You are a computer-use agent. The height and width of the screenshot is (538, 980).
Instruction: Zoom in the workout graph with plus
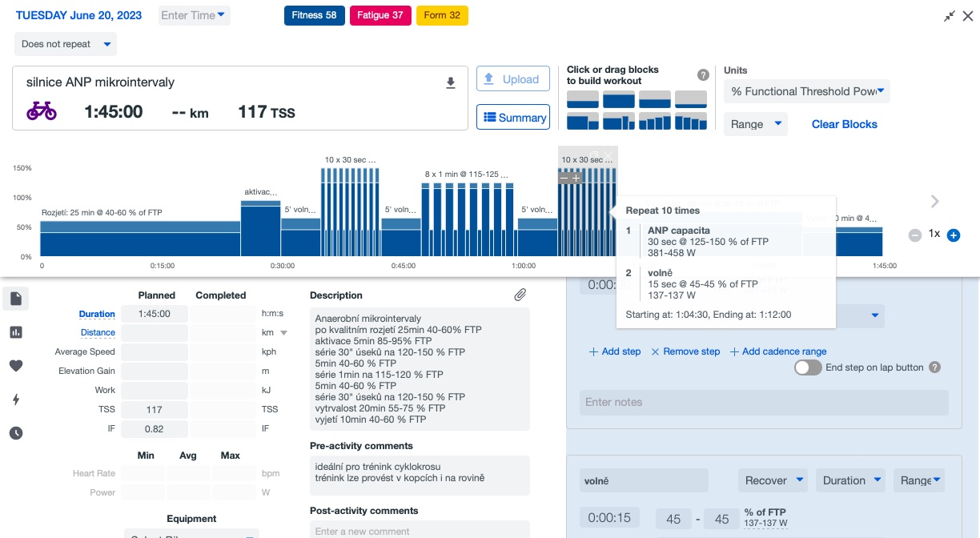coord(953,235)
